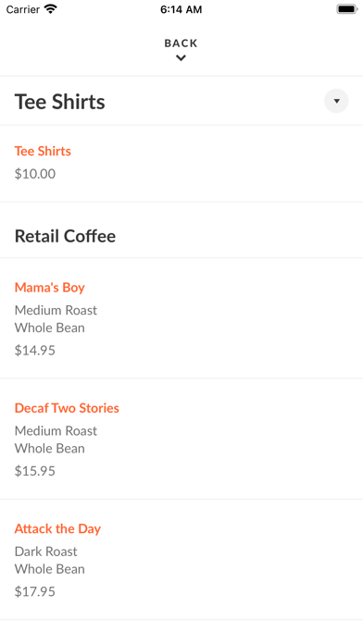Tap the $10.00 Tee Shirts price
This screenshot has height=644, width=363.
[35, 174]
